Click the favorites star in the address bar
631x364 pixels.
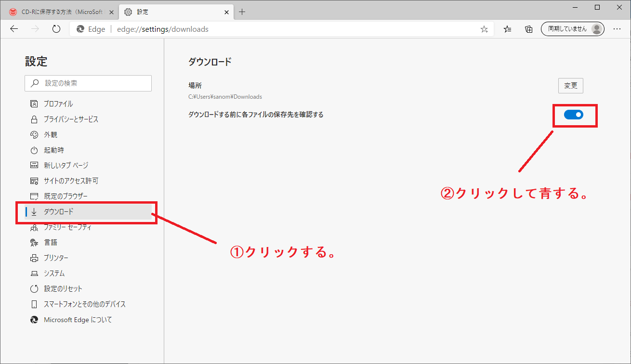pyautogui.click(x=484, y=29)
